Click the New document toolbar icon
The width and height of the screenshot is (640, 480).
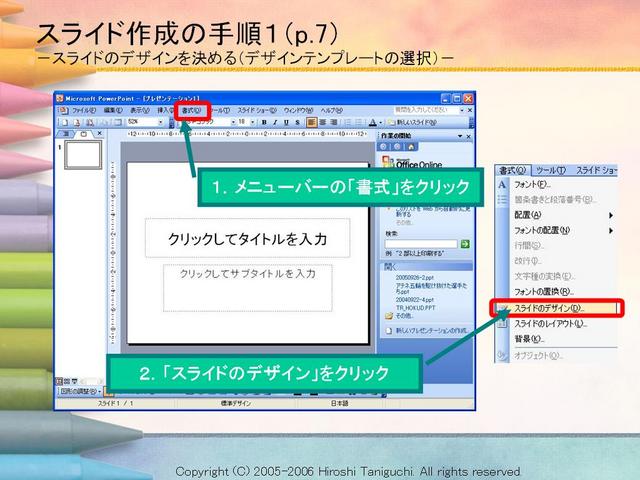click(65, 122)
